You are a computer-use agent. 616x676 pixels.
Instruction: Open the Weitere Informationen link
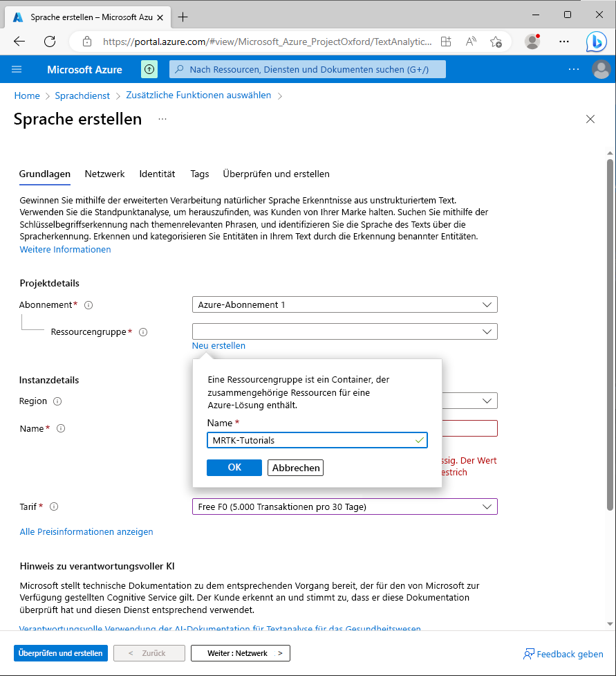(65, 250)
